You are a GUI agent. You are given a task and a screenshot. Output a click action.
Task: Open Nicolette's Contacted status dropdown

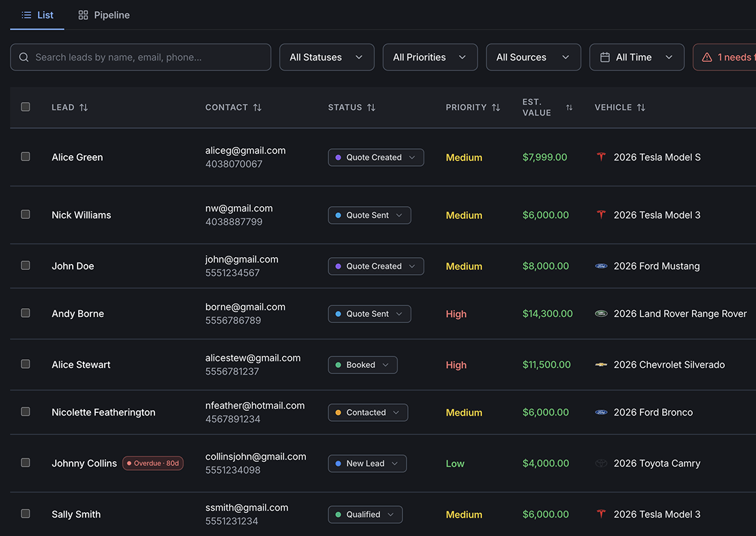368,412
